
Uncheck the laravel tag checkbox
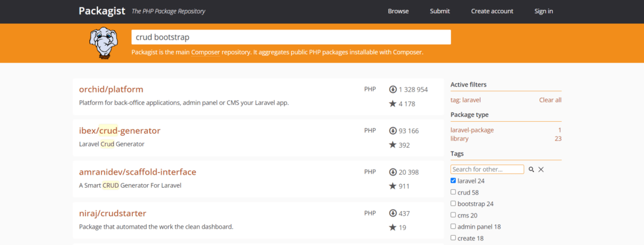tap(453, 180)
